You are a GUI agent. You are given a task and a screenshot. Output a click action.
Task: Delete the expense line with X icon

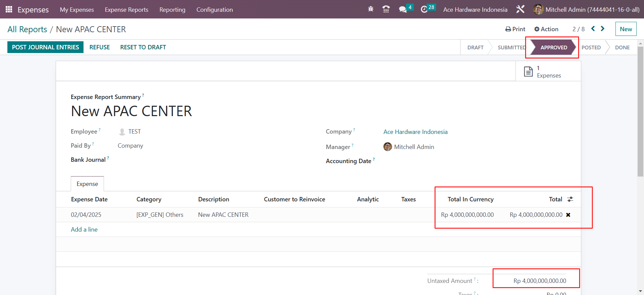coord(568,215)
